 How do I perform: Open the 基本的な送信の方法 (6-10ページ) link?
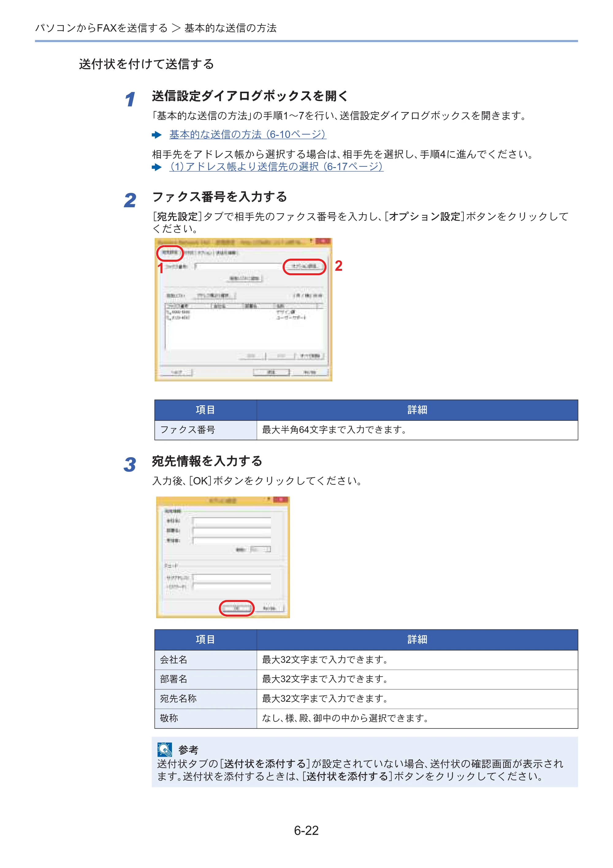(x=248, y=134)
